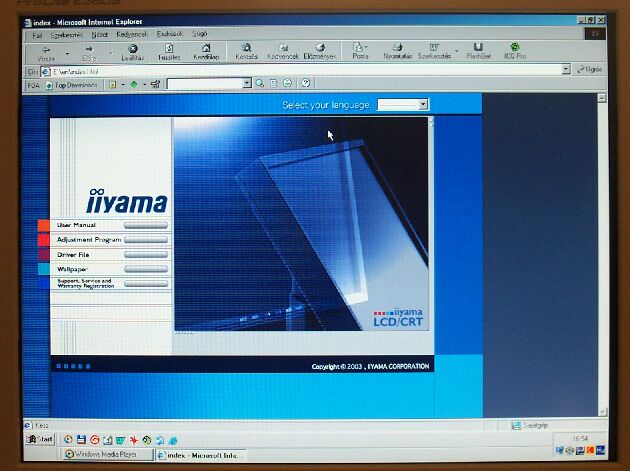Click the blue floppy disk quick launch icon
Viewport: 630px width, 471px height.
[x=81, y=440]
